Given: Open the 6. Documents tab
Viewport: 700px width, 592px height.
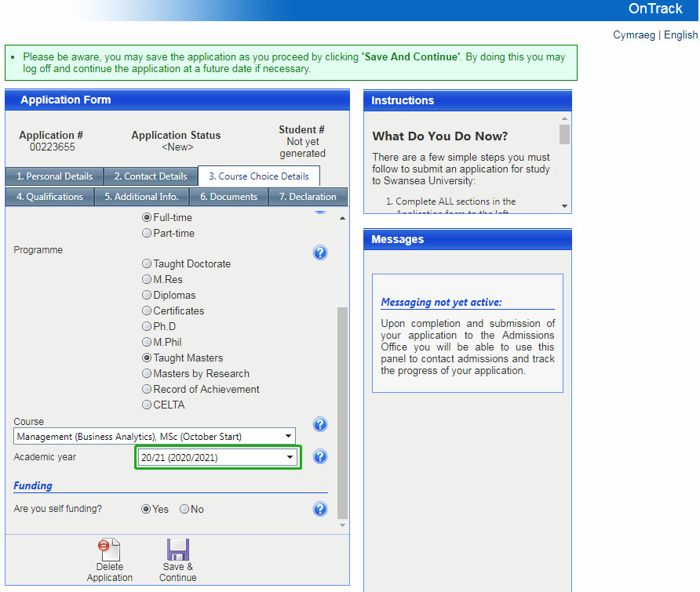Looking at the screenshot, I should point(228,197).
